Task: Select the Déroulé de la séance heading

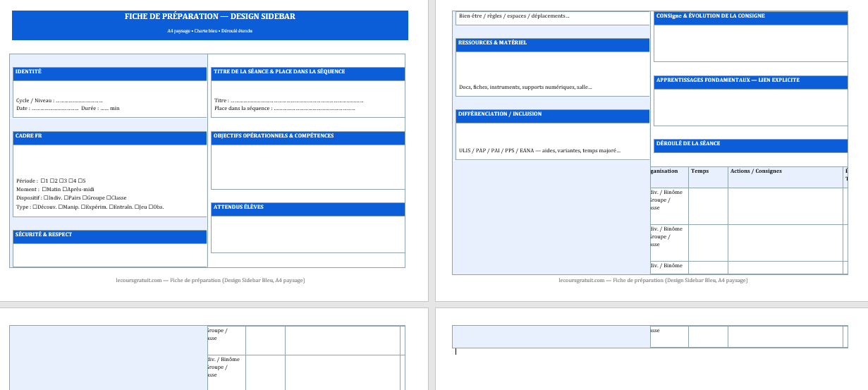Action: (x=688, y=144)
